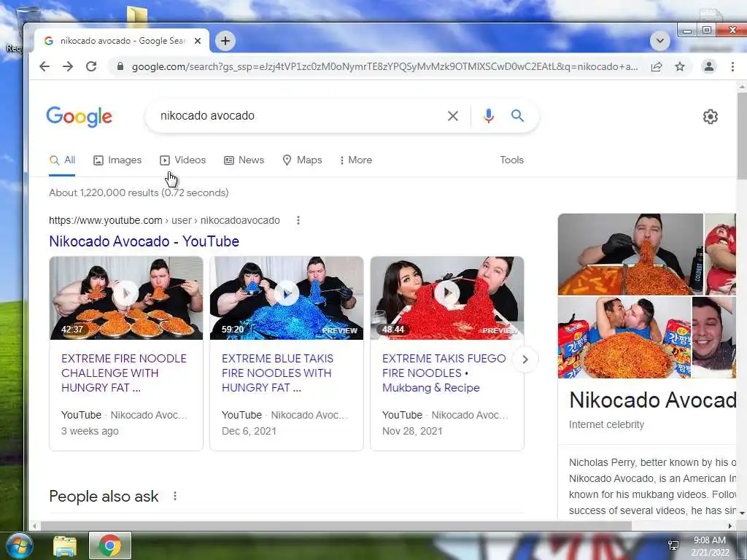Click in the nikocado avocado search field
This screenshot has width=747, height=560.
[x=295, y=116]
